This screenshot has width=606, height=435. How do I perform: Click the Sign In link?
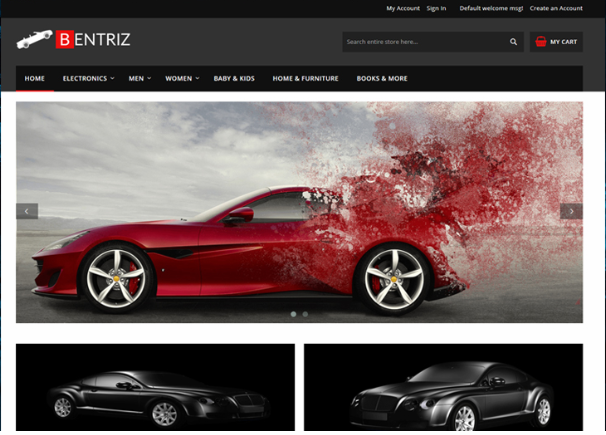click(x=436, y=8)
